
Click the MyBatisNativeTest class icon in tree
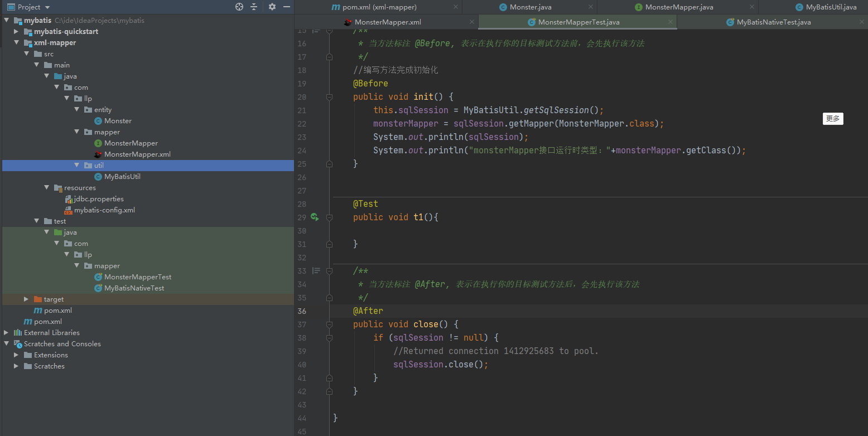(x=98, y=288)
